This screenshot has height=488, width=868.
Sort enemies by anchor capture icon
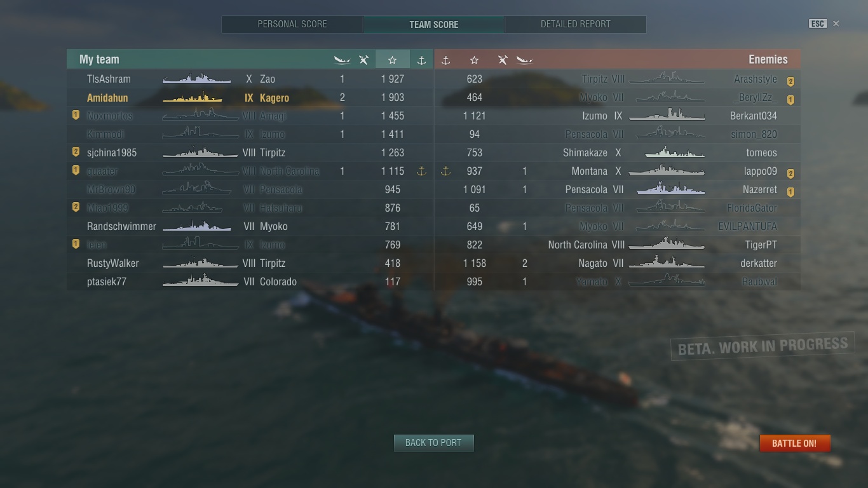[x=445, y=60]
